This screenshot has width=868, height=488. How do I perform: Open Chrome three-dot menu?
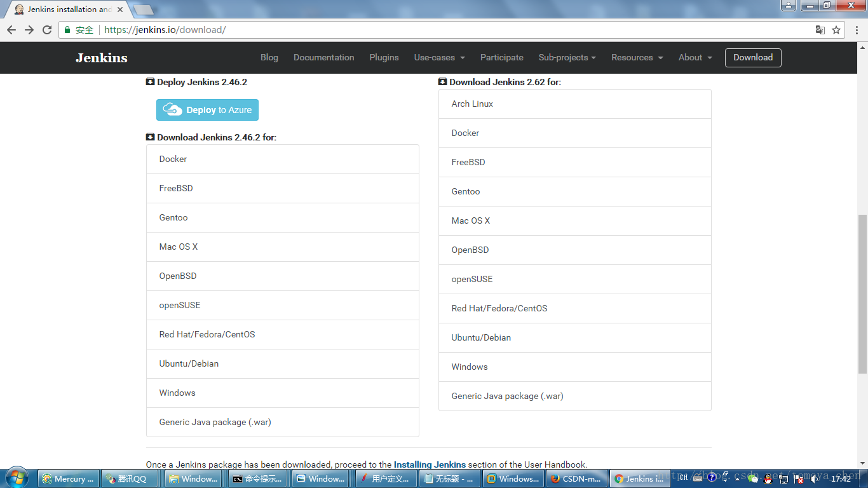[x=857, y=30]
